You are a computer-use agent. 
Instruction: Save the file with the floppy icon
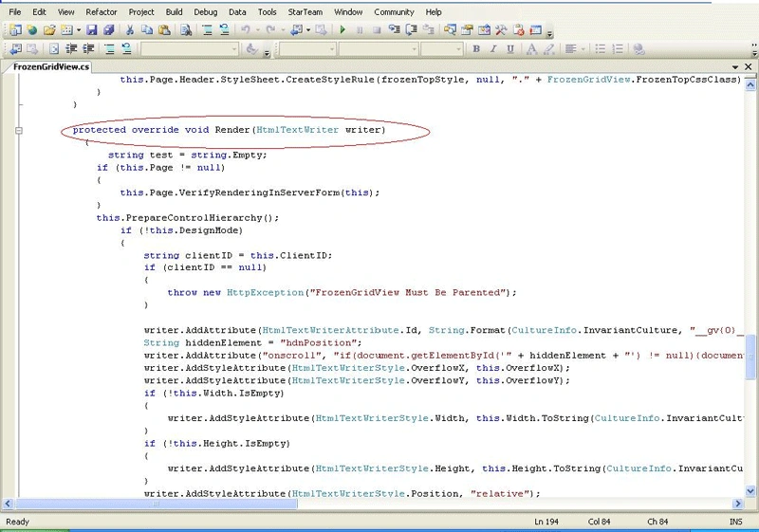coord(91,30)
